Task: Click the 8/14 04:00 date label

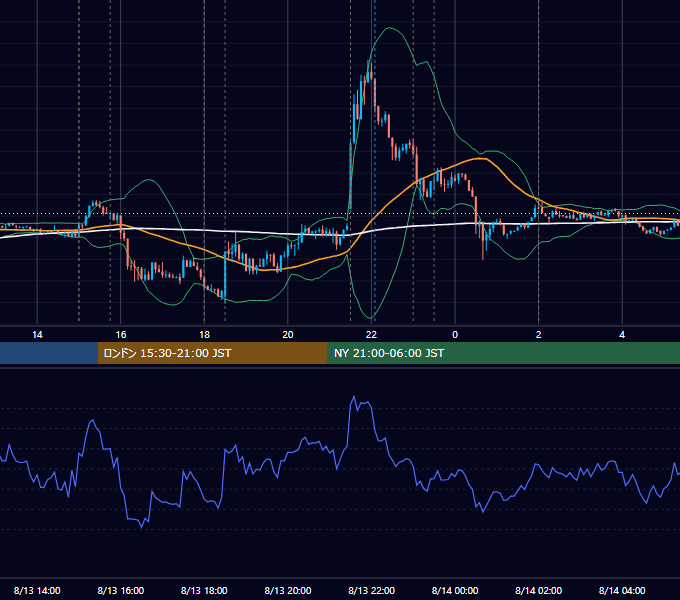Action: tap(622, 590)
